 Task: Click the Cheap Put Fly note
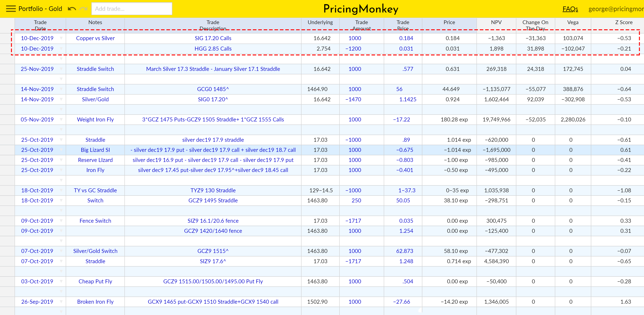point(95,282)
